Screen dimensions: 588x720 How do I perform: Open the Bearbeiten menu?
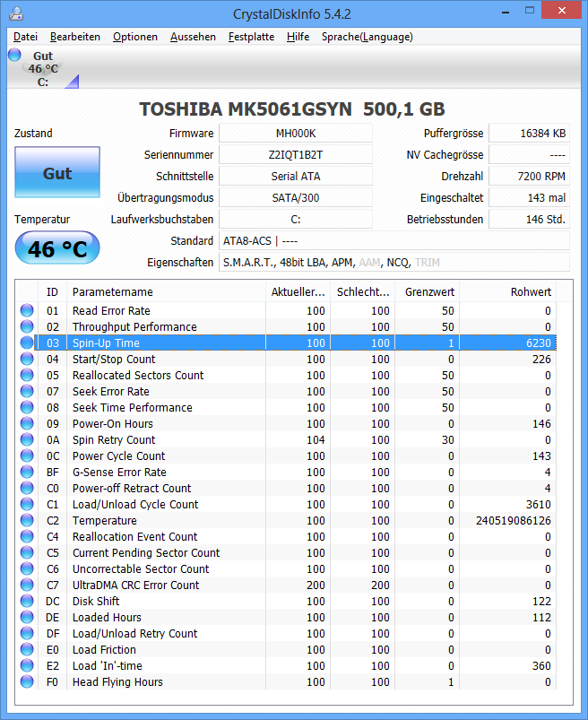[x=75, y=37]
